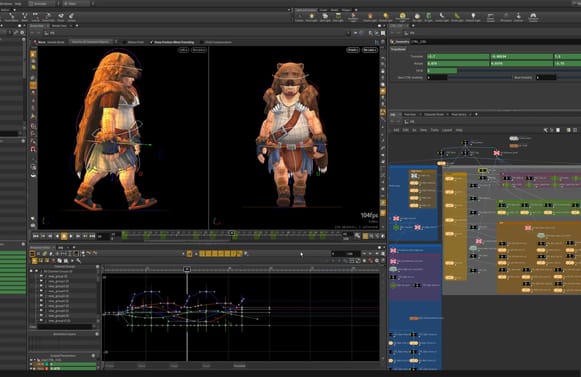581x377 pixels.
Task: Switch to the Animation Editor pane tab
Action: pyautogui.click(x=40, y=247)
